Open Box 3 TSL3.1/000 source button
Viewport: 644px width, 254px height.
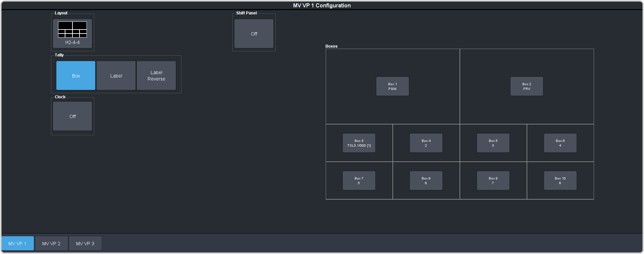[x=359, y=143]
